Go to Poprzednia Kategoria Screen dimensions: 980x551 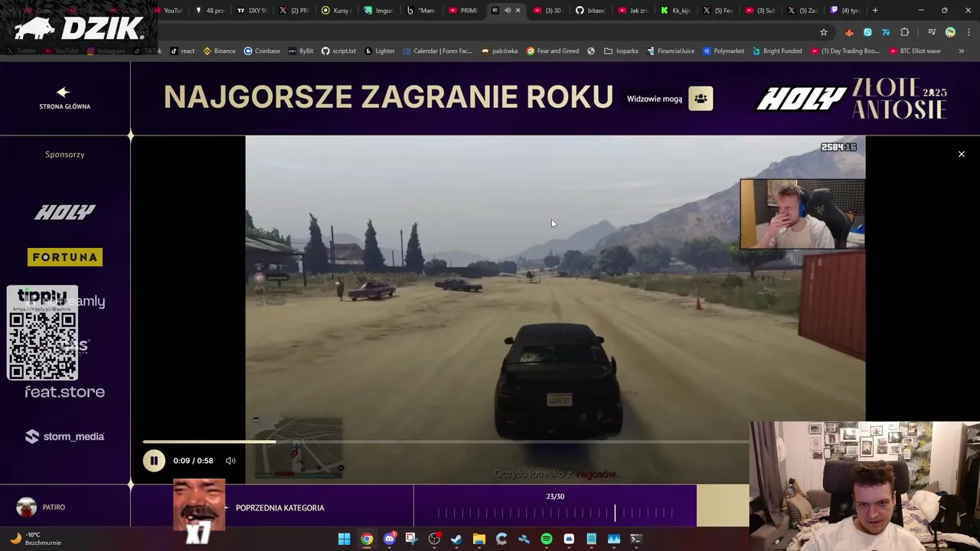click(279, 508)
